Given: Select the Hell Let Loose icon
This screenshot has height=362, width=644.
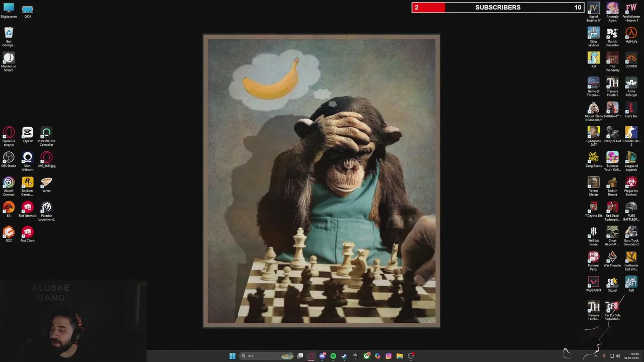Looking at the screenshot, I should click(x=594, y=236).
